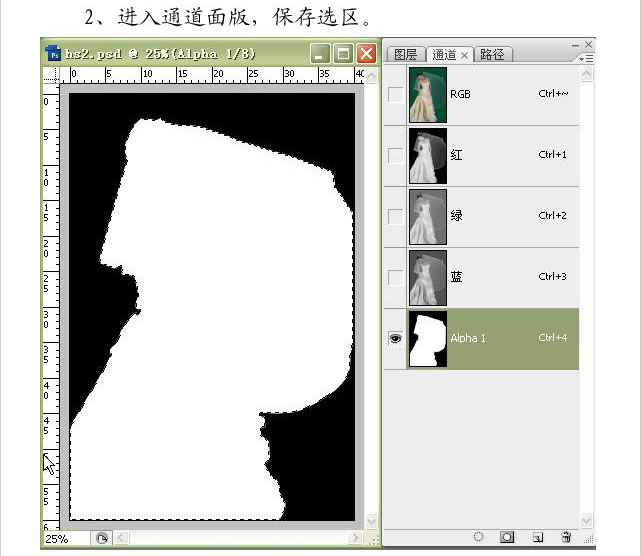Click the 'Alpha 1' channel name
Screen dimensions: 641x556
click(468, 338)
